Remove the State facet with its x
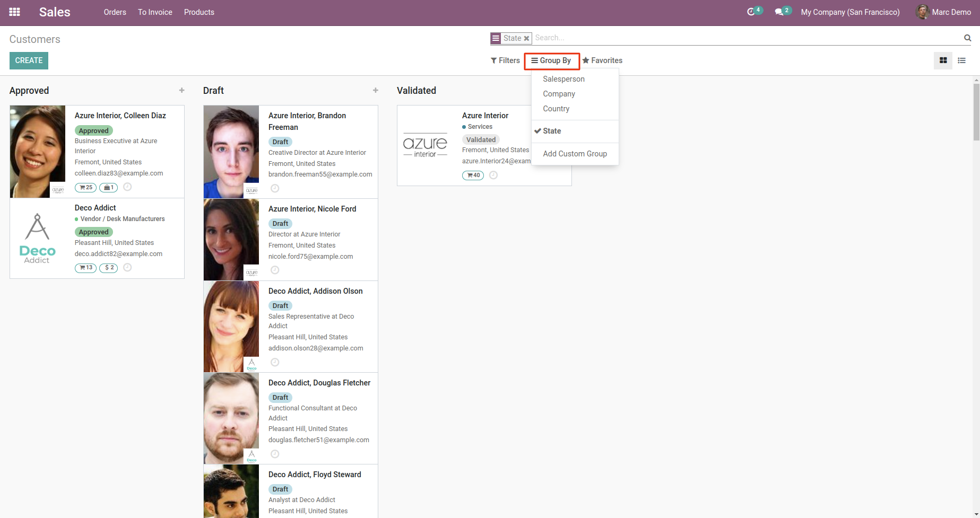This screenshot has width=980, height=518. point(526,38)
